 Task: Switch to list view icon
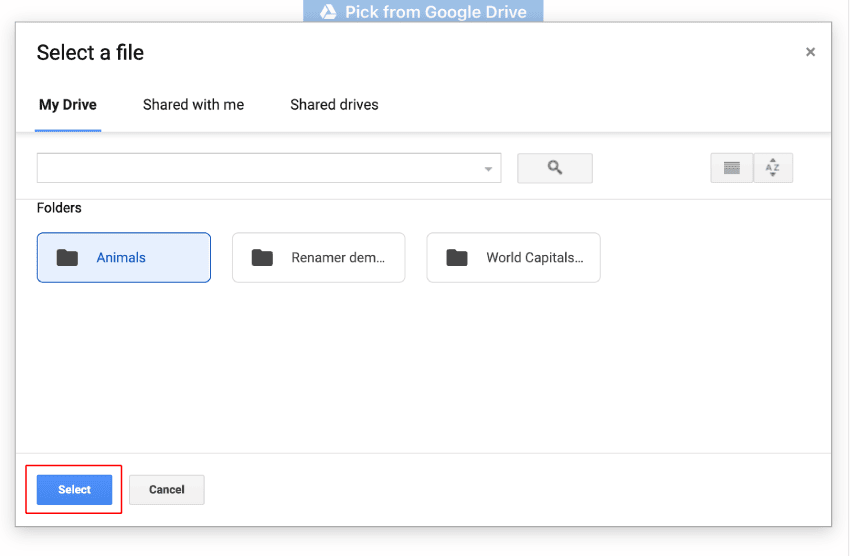[731, 168]
